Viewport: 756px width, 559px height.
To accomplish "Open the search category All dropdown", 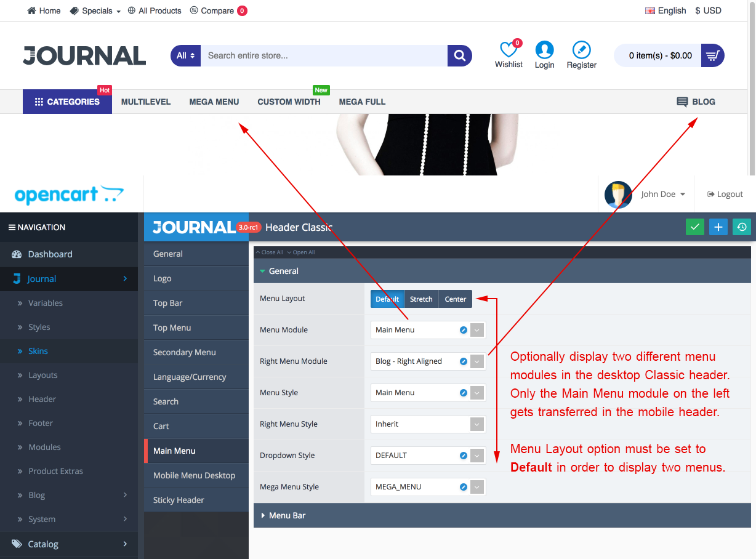I will [x=185, y=55].
